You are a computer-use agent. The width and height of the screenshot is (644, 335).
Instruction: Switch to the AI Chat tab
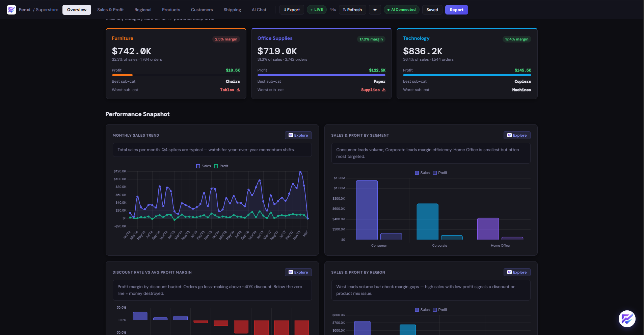[259, 10]
